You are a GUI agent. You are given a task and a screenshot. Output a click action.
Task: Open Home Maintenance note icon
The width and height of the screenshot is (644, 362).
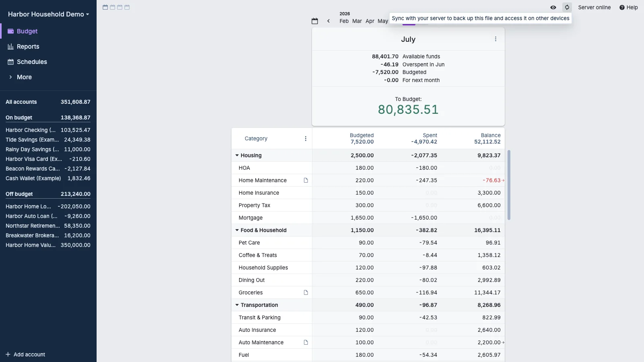[306, 180]
